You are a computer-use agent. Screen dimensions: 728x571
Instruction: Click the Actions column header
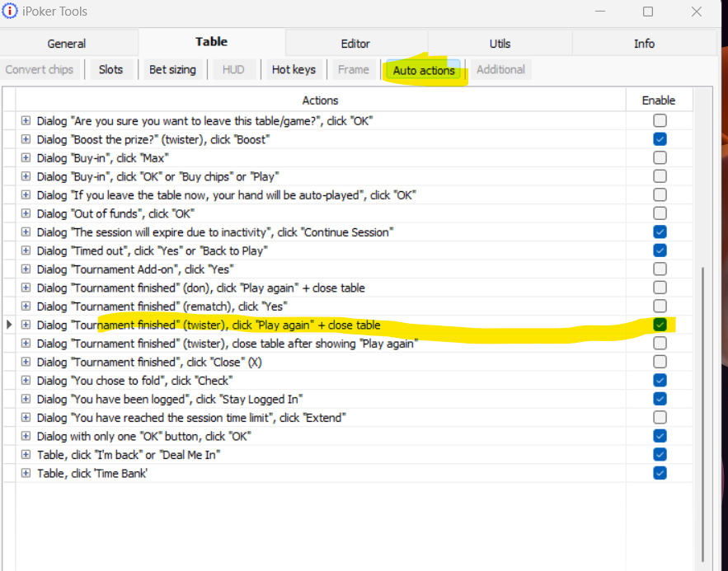[321, 101]
